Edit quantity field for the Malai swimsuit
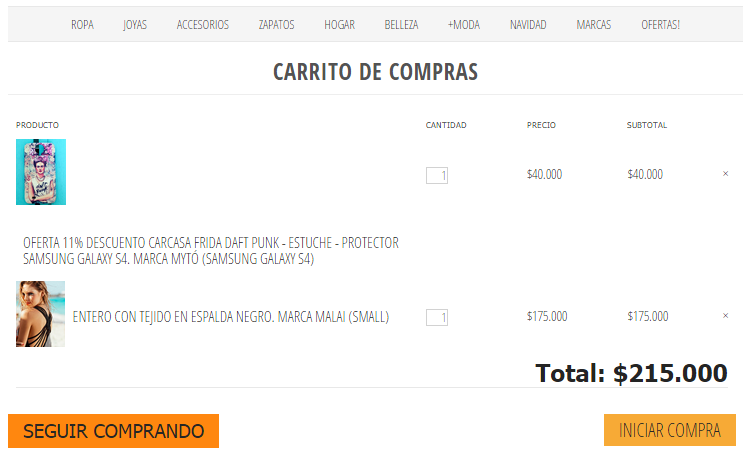The image size is (749, 455). tap(437, 317)
